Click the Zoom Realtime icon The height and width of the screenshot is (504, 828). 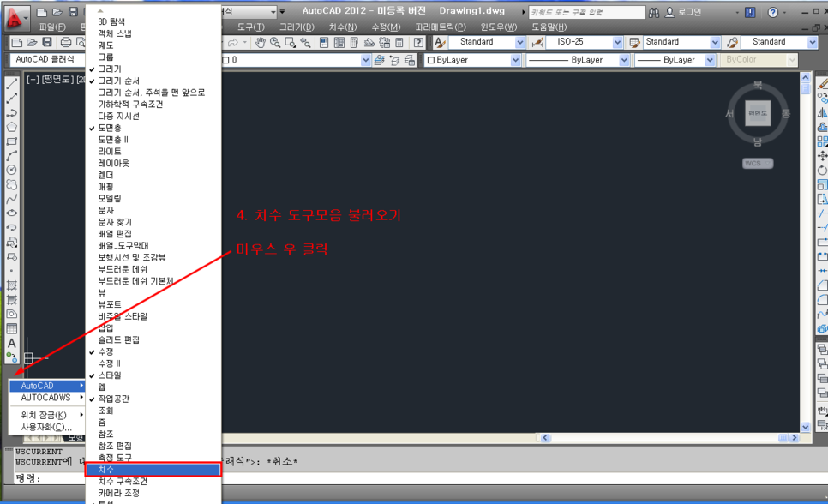pos(275,42)
